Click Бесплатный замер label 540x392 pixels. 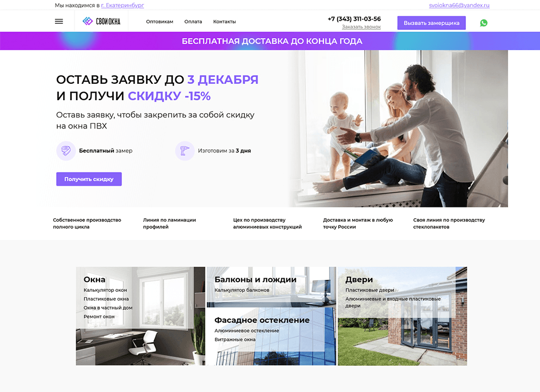[x=106, y=150]
